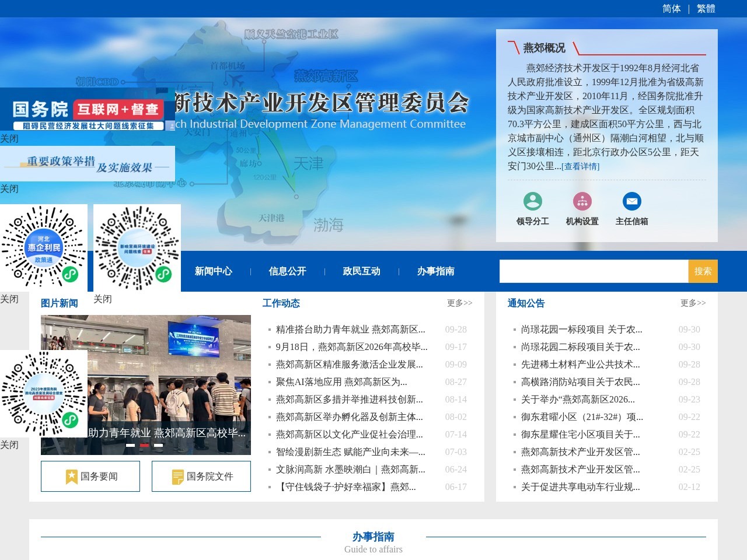Image resolution: width=747 pixels, height=560 pixels.
Task: Open news item 聚焦AI落地应用
Action: pos(342,382)
